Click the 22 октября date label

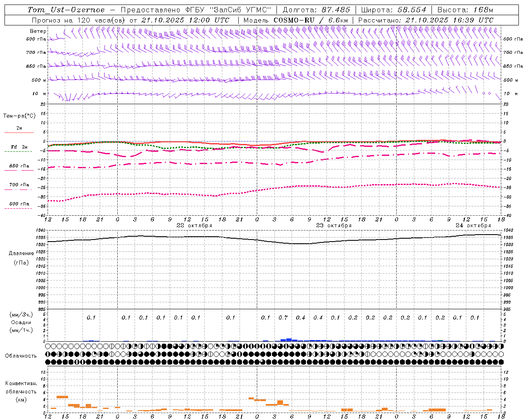coord(194,226)
